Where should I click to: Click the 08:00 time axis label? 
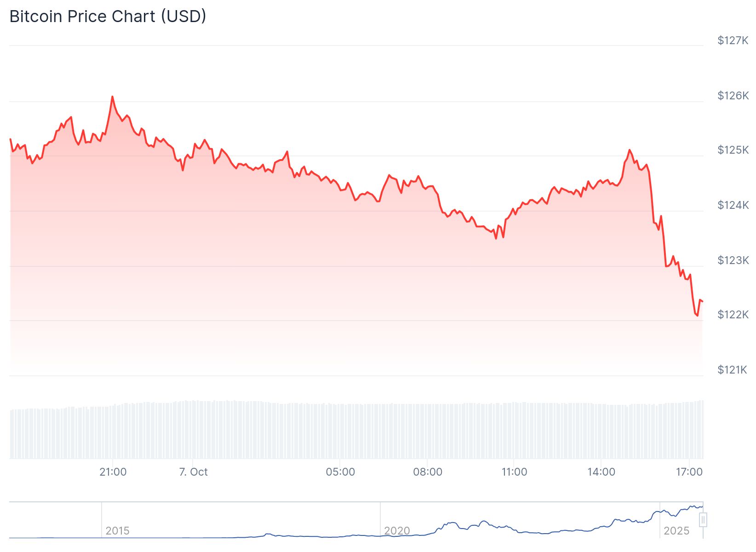pos(428,472)
